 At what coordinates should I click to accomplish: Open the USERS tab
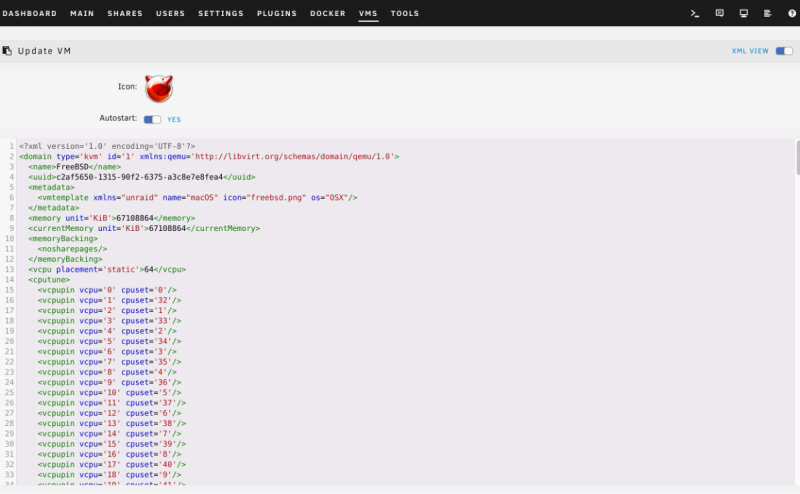point(170,13)
